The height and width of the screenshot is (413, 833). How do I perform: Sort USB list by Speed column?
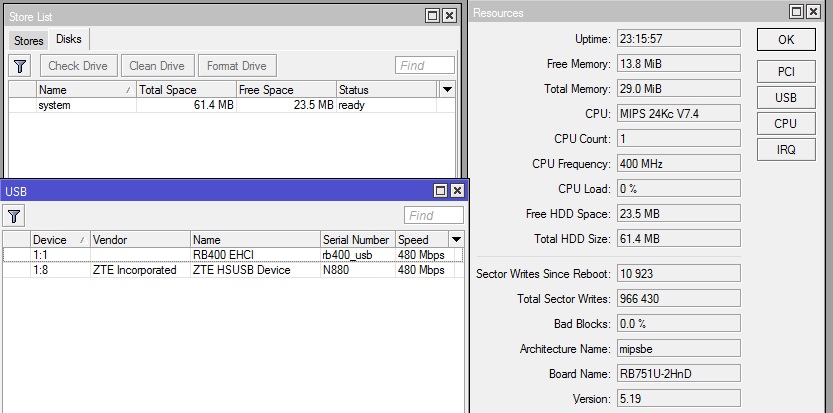pos(422,240)
